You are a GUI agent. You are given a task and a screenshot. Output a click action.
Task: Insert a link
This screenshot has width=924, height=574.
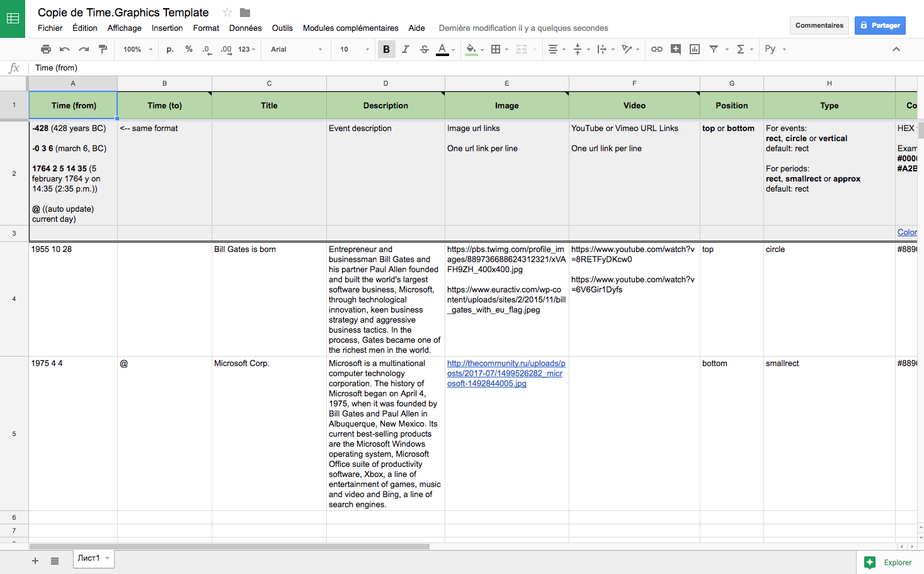point(656,49)
